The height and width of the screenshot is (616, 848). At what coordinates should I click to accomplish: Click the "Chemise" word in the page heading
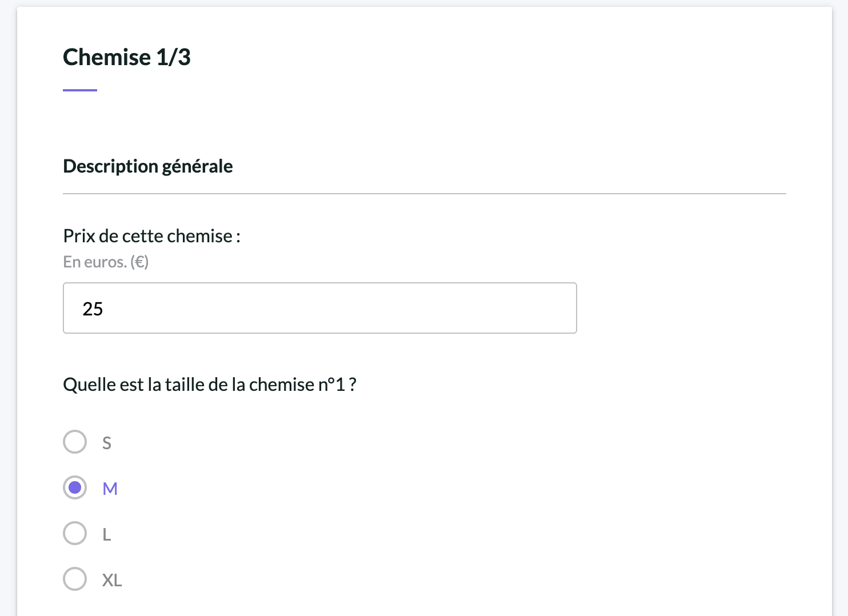(x=107, y=57)
